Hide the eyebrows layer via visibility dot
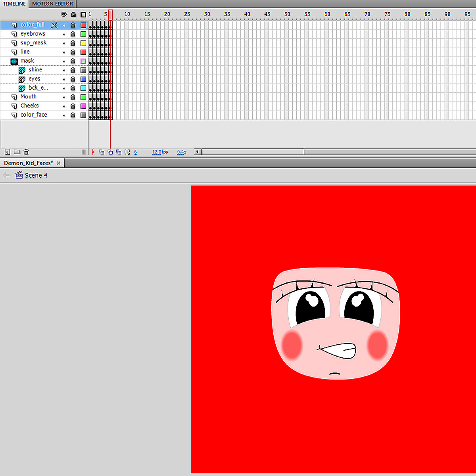Image resolution: width=476 pixels, height=476 pixels. tap(64, 34)
